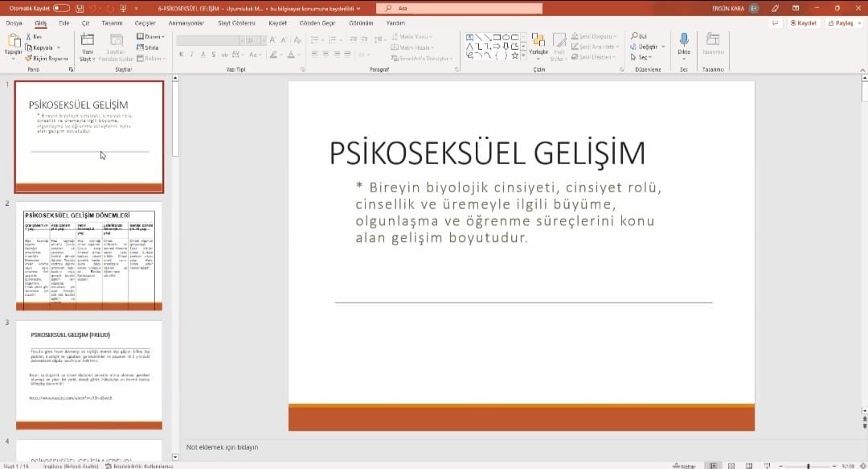Toggle text shadow S button

pos(214,55)
